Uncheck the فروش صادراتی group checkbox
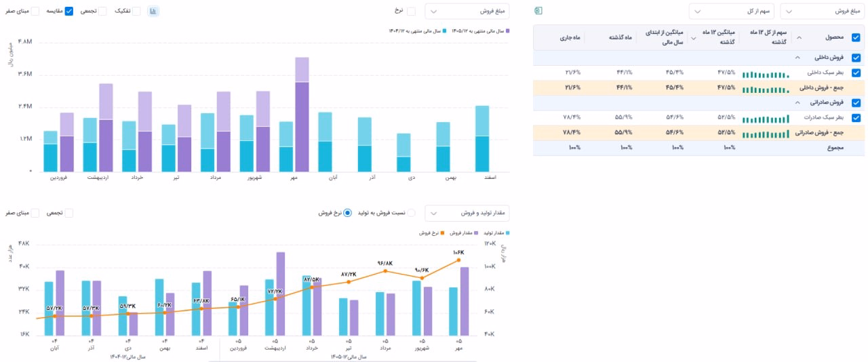The height and width of the screenshot is (362, 868). [x=856, y=103]
